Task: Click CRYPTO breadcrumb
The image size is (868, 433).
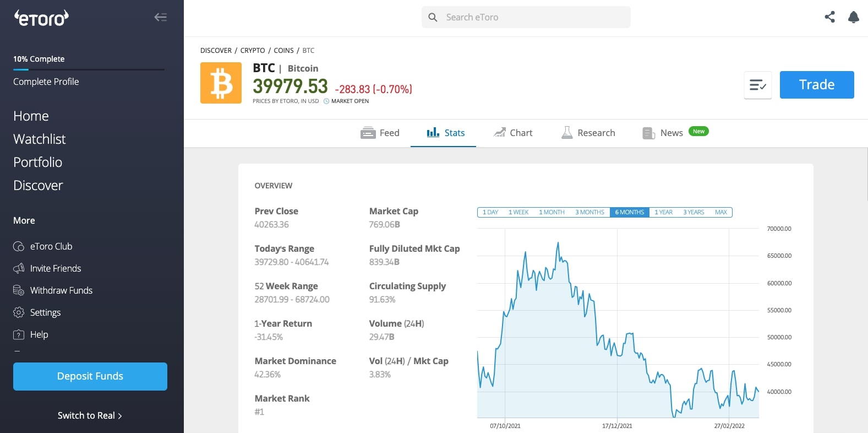Action: [x=253, y=50]
